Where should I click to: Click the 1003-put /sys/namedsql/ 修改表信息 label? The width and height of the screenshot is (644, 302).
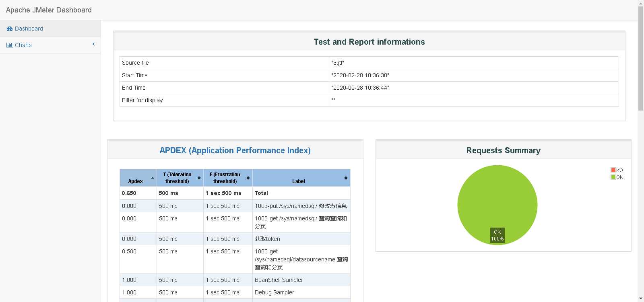pos(301,206)
